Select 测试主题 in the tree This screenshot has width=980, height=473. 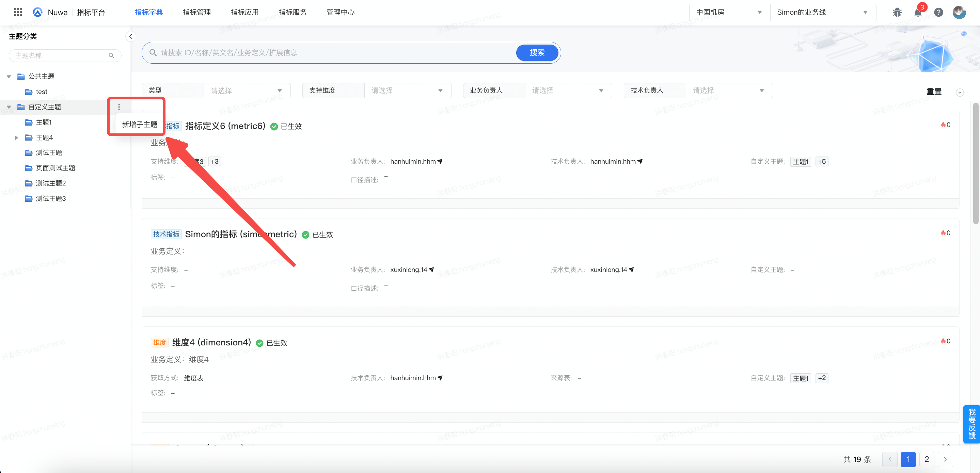(x=49, y=152)
